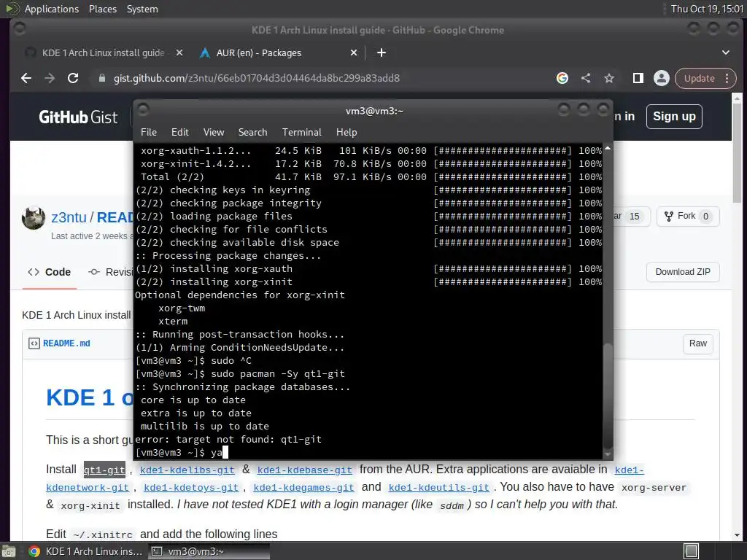The height and width of the screenshot is (560, 747).
Task: Click the Download ZIP button
Action: [683, 272]
